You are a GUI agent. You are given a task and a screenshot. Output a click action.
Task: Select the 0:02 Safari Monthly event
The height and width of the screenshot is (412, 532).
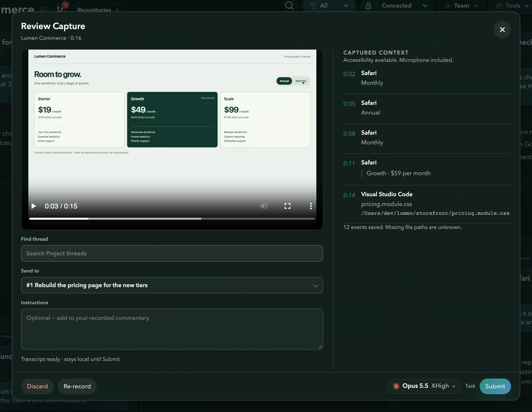(x=427, y=78)
